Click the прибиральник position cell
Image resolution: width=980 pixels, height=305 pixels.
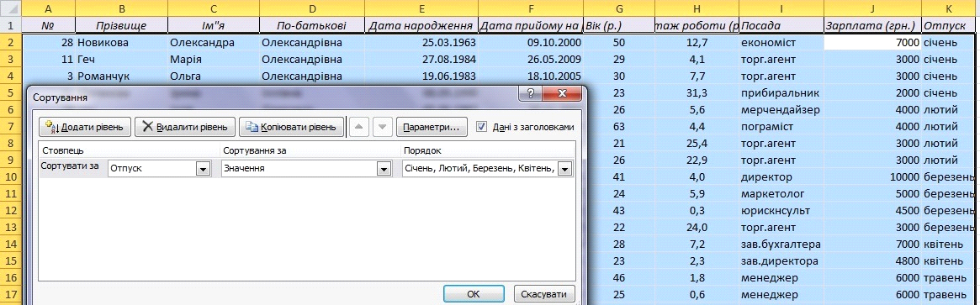(x=781, y=93)
